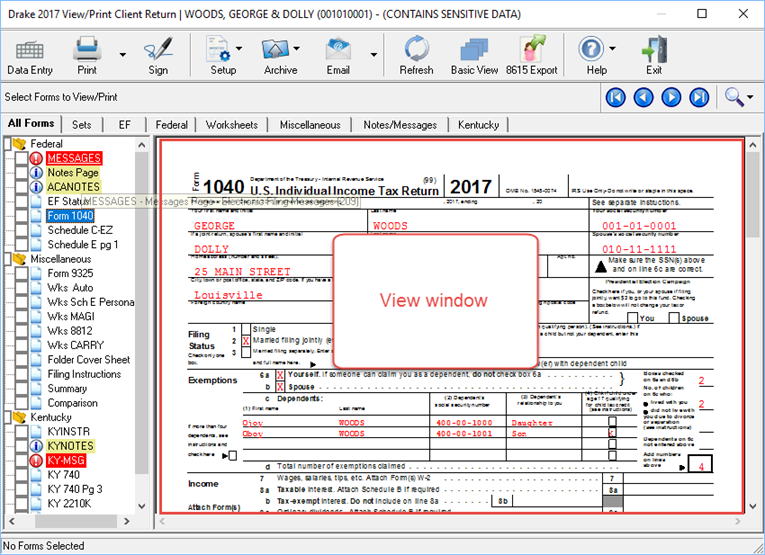Image resolution: width=765 pixels, height=555 pixels.
Task: Click the Sign pen icon
Action: tap(158, 49)
